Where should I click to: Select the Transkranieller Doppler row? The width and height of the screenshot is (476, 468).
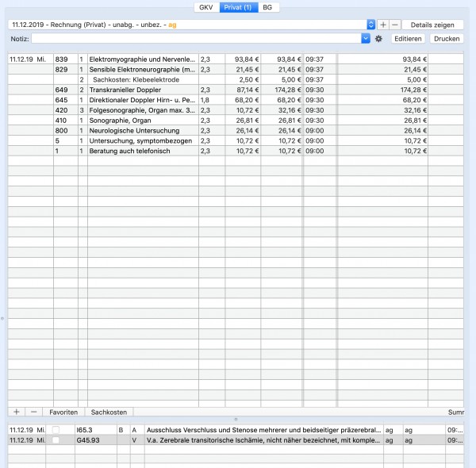236,90
